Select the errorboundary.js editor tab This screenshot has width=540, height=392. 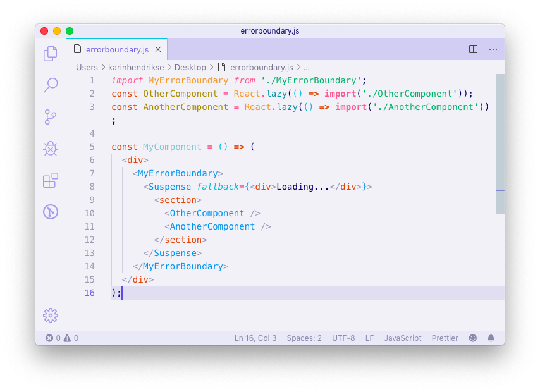coord(117,49)
